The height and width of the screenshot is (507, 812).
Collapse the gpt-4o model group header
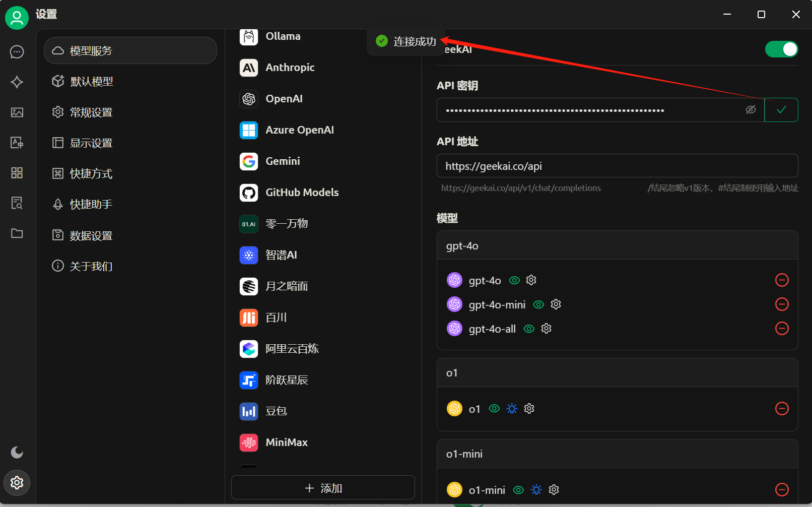click(617, 245)
